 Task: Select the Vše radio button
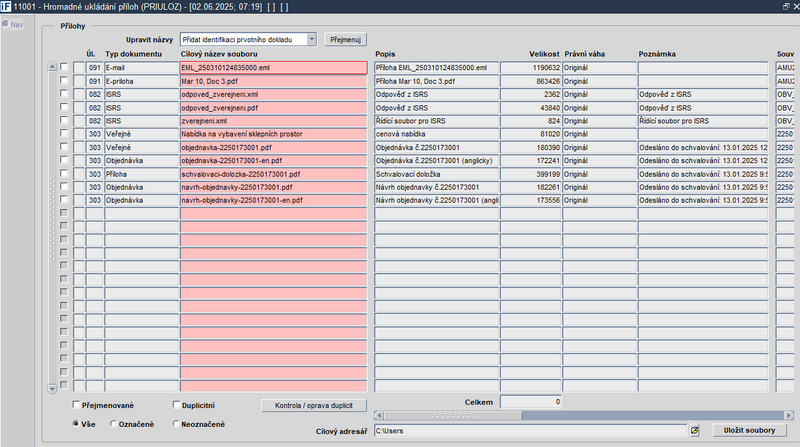point(76,424)
